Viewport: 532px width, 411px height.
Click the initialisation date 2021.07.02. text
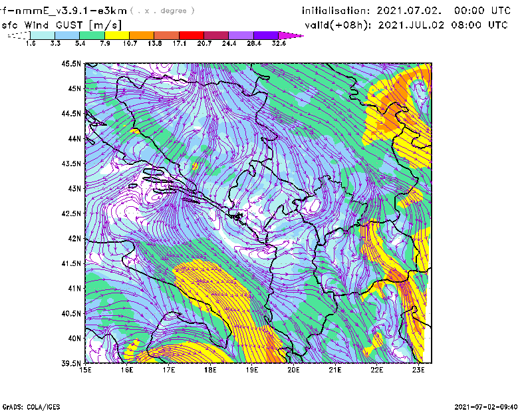tap(409, 11)
